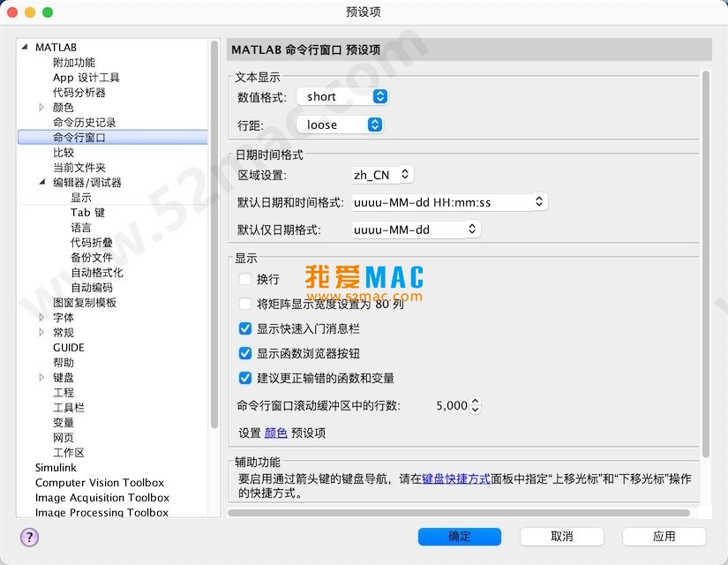
Task: Select the 键盘 tree item label
Action: [64, 377]
